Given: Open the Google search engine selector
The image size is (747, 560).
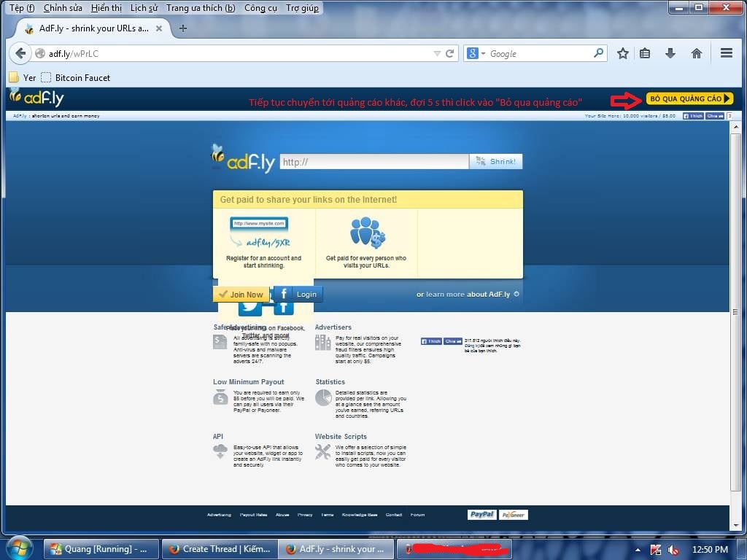Looking at the screenshot, I should click(476, 53).
